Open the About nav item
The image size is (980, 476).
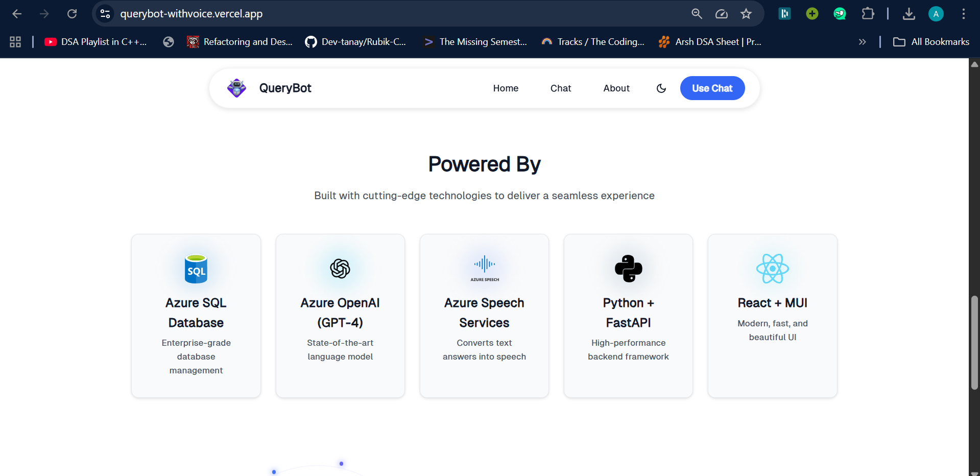tap(616, 88)
